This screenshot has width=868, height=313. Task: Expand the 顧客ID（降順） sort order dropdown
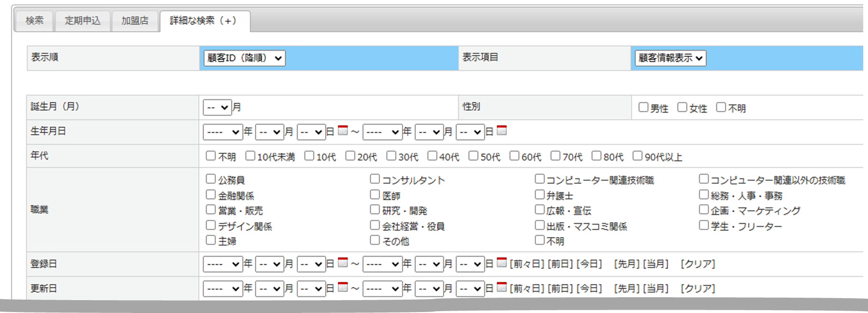244,58
